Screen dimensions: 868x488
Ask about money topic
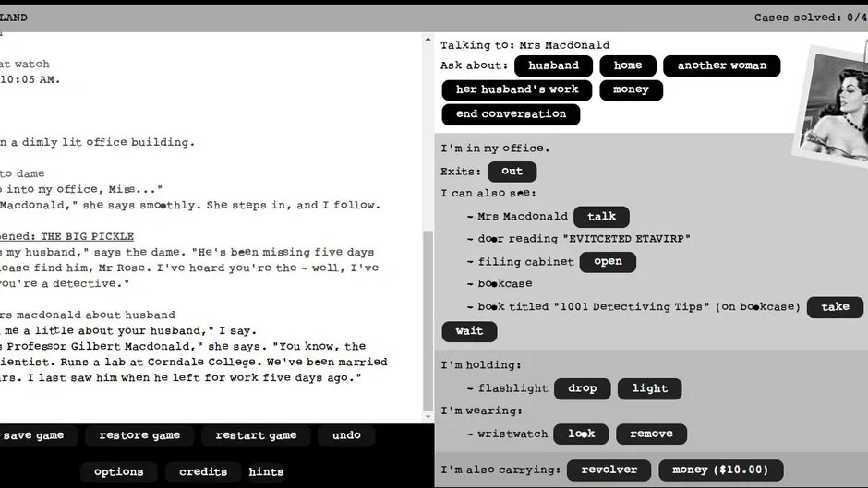(x=631, y=89)
